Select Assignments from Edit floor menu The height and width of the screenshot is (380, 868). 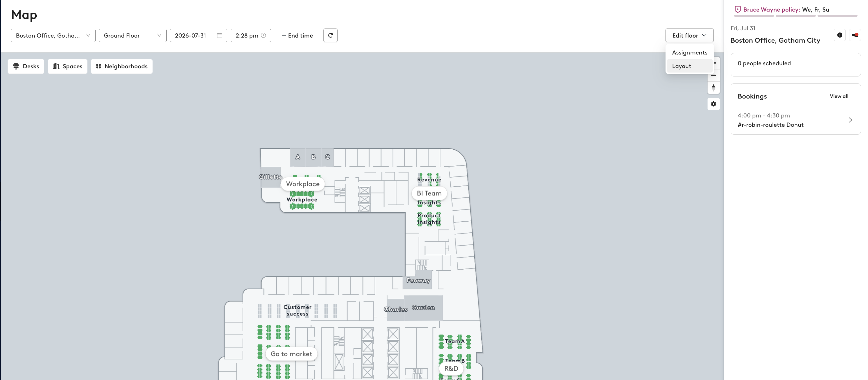[x=689, y=53]
